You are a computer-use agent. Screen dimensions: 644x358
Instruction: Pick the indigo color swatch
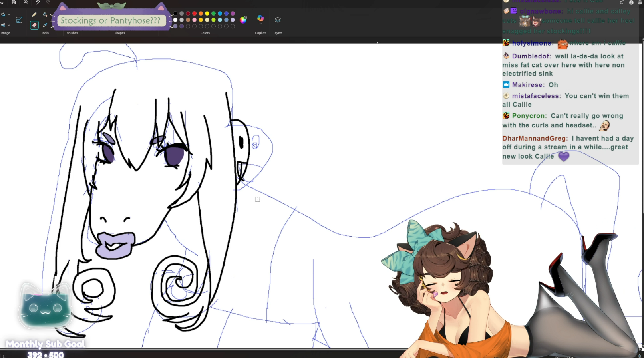tap(227, 14)
